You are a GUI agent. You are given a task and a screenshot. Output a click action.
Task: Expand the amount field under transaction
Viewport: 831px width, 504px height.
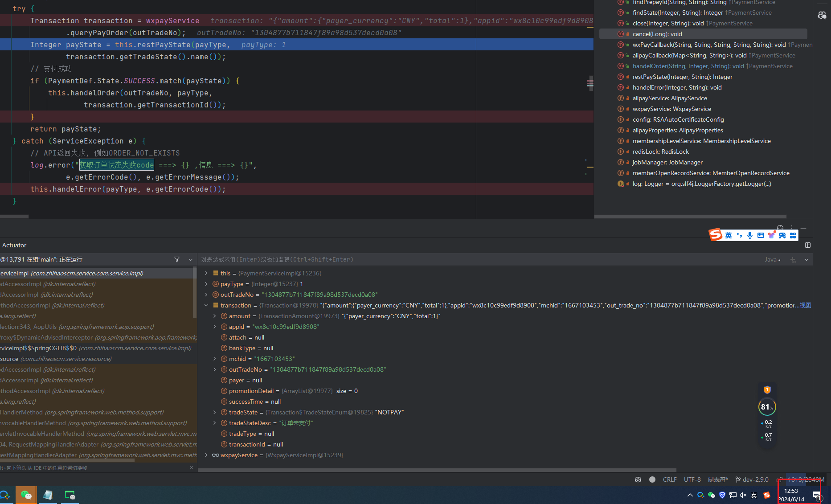click(214, 316)
